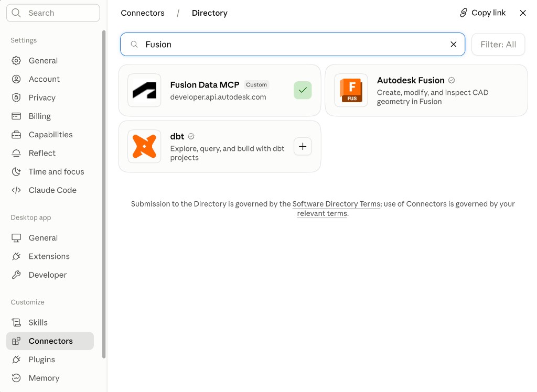537x392 pixels.
Task: Open the relevant terms link
Action: (x=322, y=214)
